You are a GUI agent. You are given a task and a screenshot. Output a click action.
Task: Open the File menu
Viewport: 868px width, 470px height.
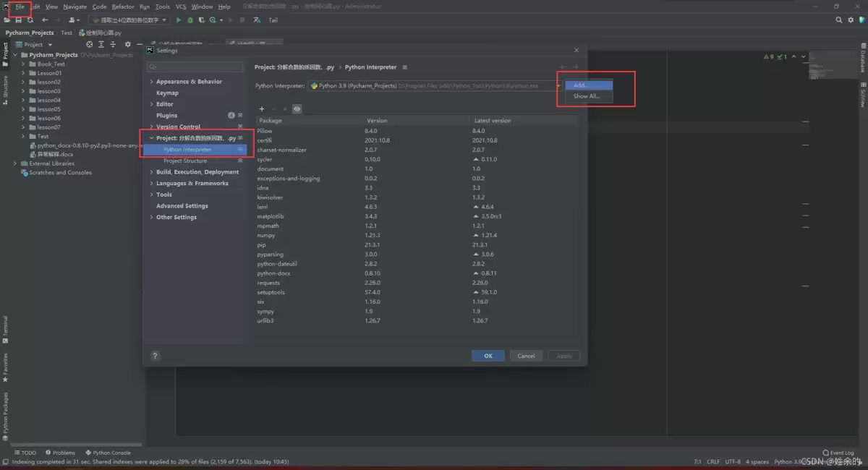tap(20, 7)
